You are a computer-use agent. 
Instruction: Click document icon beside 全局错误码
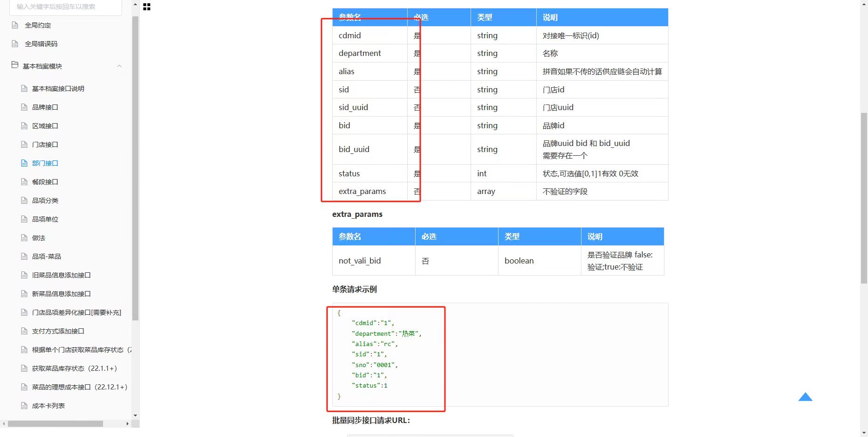coord(15,44)
